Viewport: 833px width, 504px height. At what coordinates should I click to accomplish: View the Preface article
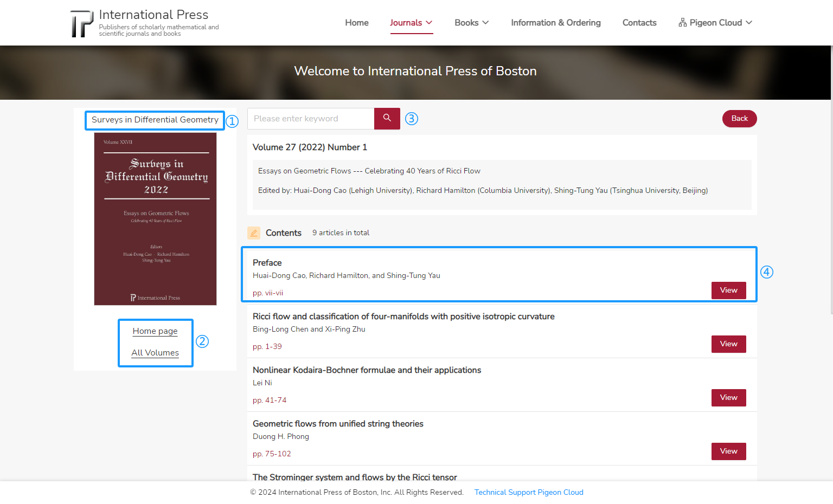click(729, 290)
